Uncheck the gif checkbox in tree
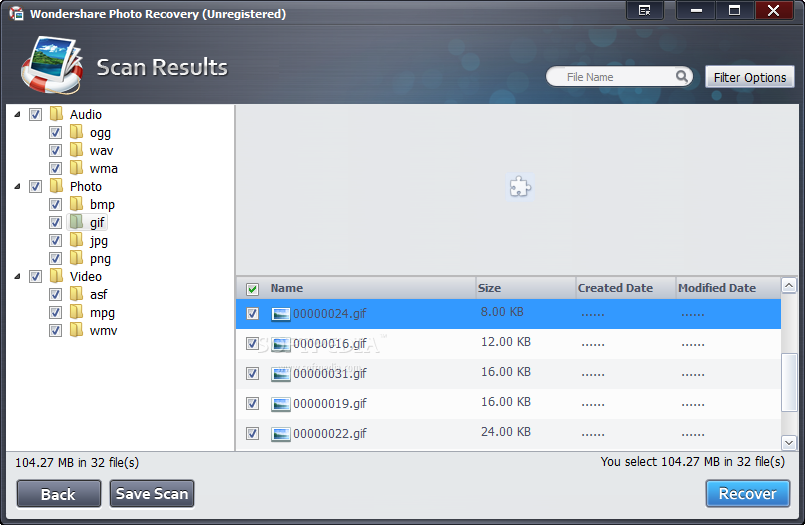 pos(55,222)
